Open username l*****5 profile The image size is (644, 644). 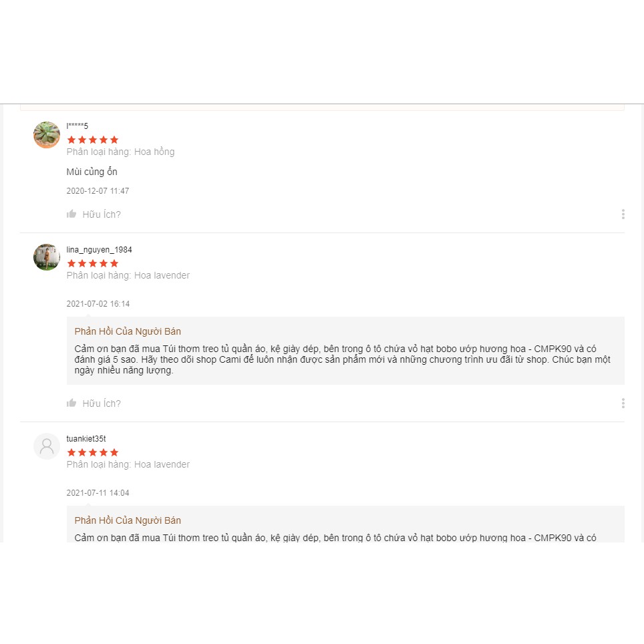(77, 126)
